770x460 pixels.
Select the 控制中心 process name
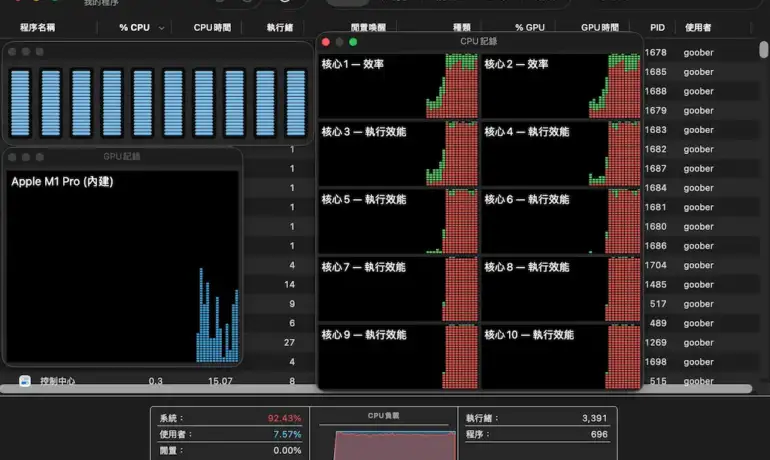[57, 381]
